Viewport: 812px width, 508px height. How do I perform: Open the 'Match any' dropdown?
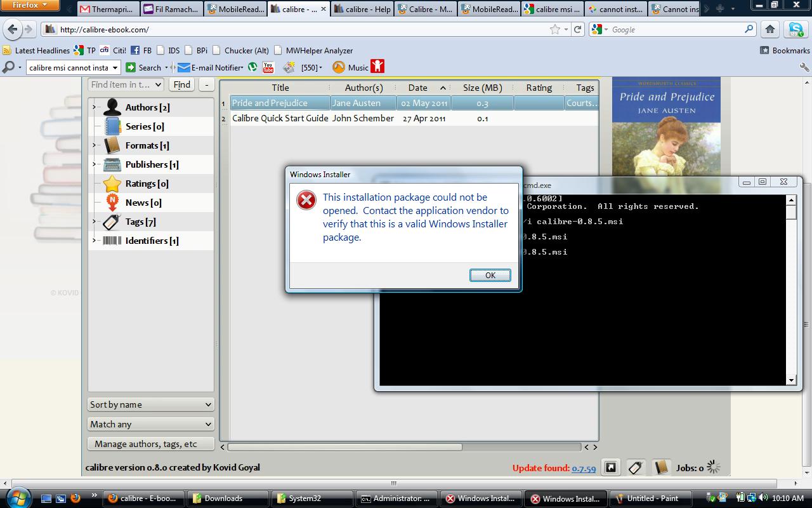coord(151,424)
